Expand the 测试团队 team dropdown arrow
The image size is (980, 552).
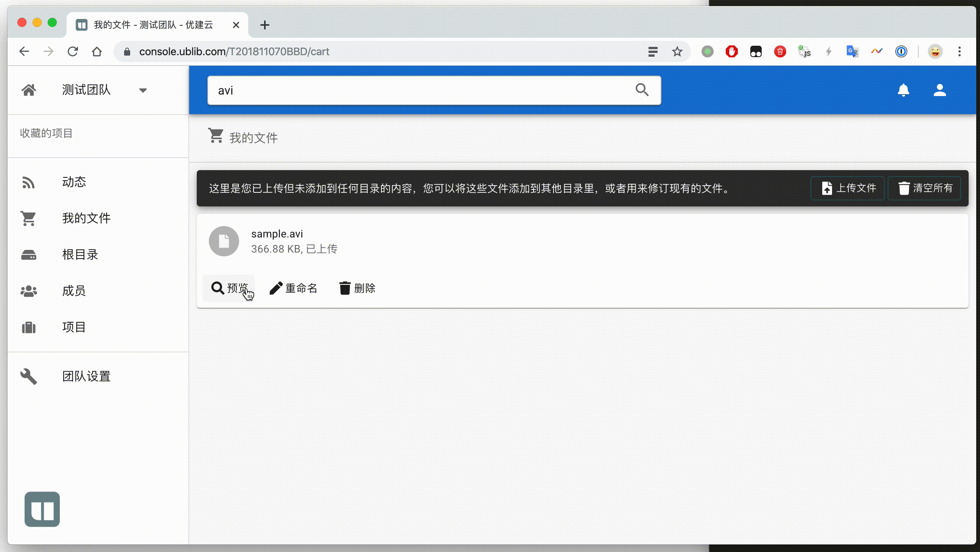pyautogui.click(x=143, y=90)
